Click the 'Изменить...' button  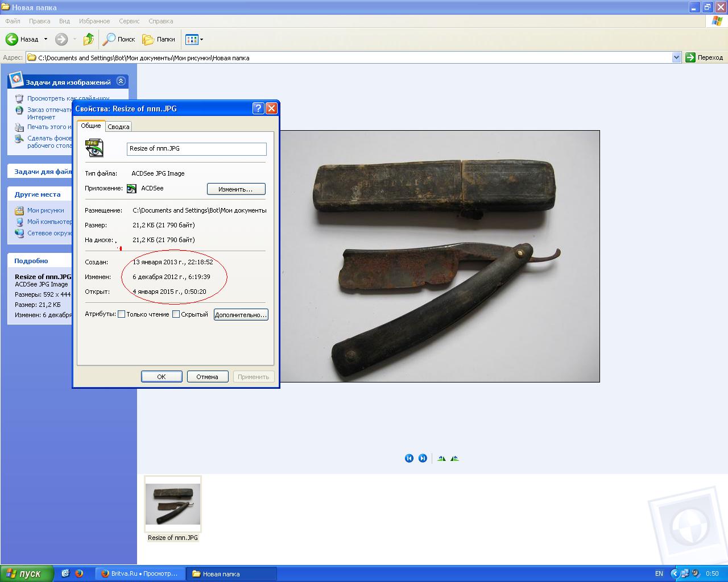[x=236, y=189]
